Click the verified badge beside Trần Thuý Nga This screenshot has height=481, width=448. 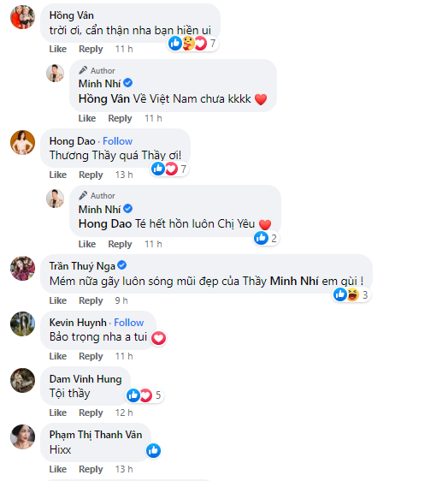tap(122, 265)
